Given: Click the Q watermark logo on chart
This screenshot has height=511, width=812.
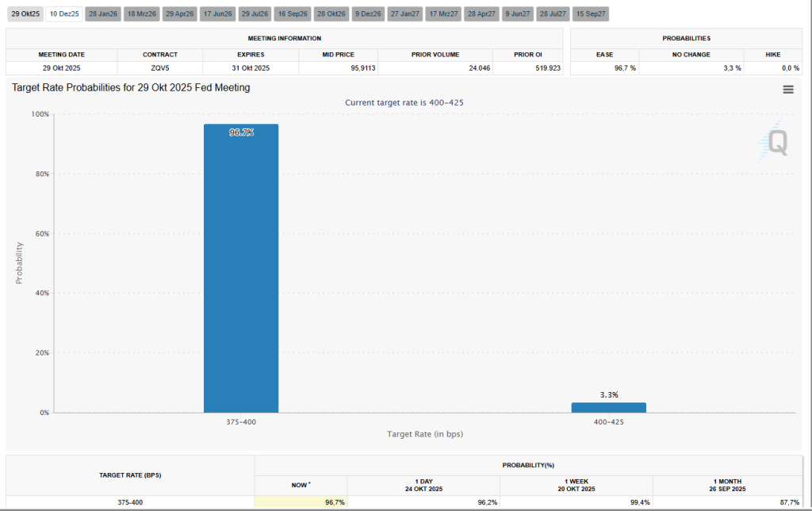Looking at the screenshot, I should [x=776, y=143].
